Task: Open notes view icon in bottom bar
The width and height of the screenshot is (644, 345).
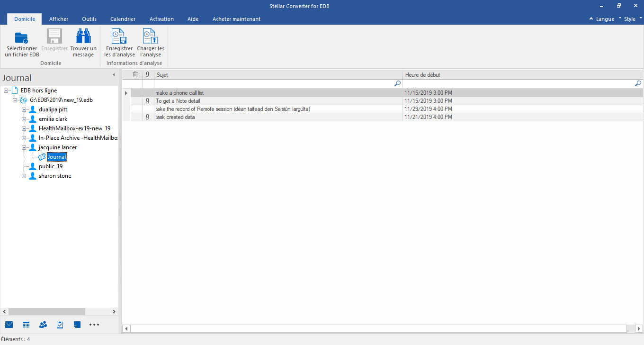Action: 77,325
